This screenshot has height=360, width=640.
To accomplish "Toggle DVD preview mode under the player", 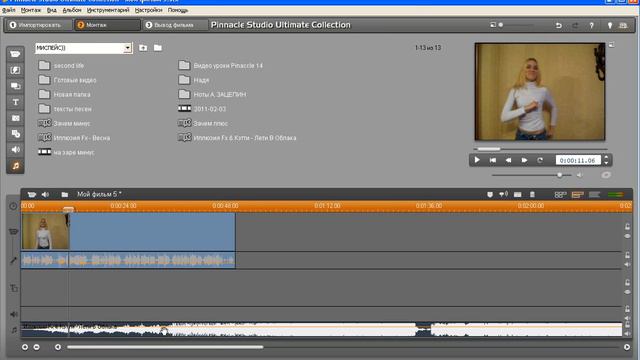I will [606, 175].
